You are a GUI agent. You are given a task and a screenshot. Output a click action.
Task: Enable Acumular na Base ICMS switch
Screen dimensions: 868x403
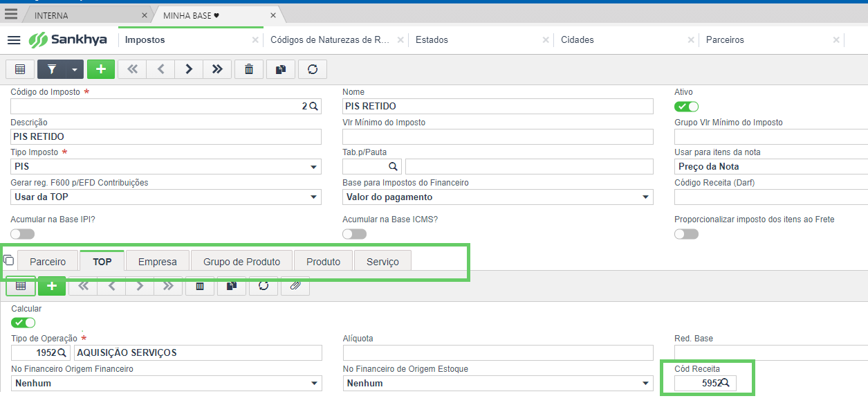pos(355,234)
